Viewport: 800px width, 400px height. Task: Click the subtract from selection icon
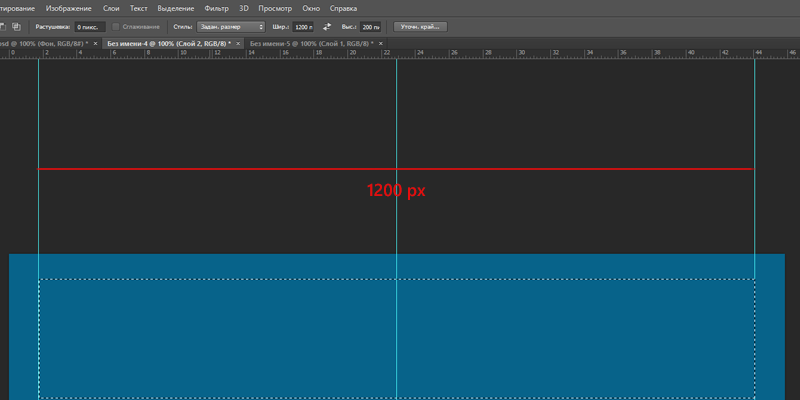pyautogui.click(x=3, y=26)
